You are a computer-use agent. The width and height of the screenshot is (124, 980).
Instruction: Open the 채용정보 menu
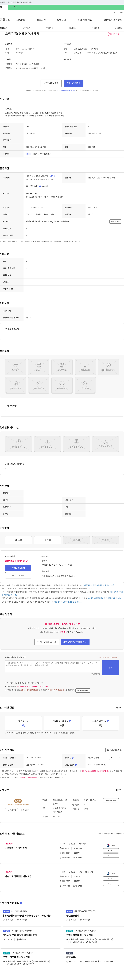[x=21, y=20]
